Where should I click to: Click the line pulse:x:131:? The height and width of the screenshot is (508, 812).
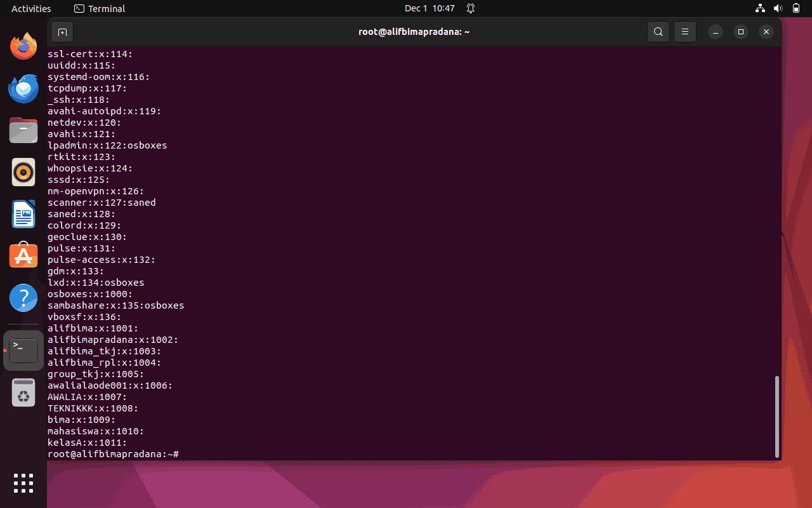coord(82,248)
